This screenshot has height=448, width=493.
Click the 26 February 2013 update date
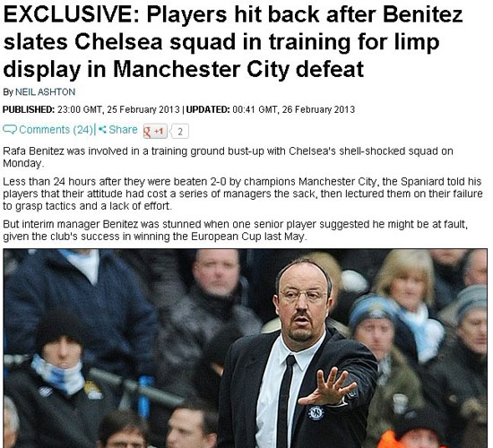(318, 109)
